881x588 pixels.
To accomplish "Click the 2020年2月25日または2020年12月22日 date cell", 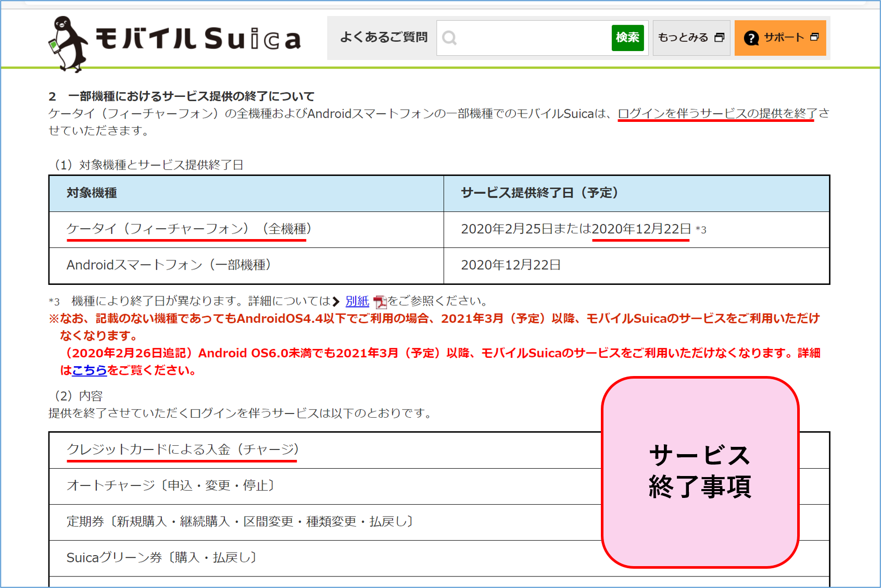I will [x=636, y=230].
